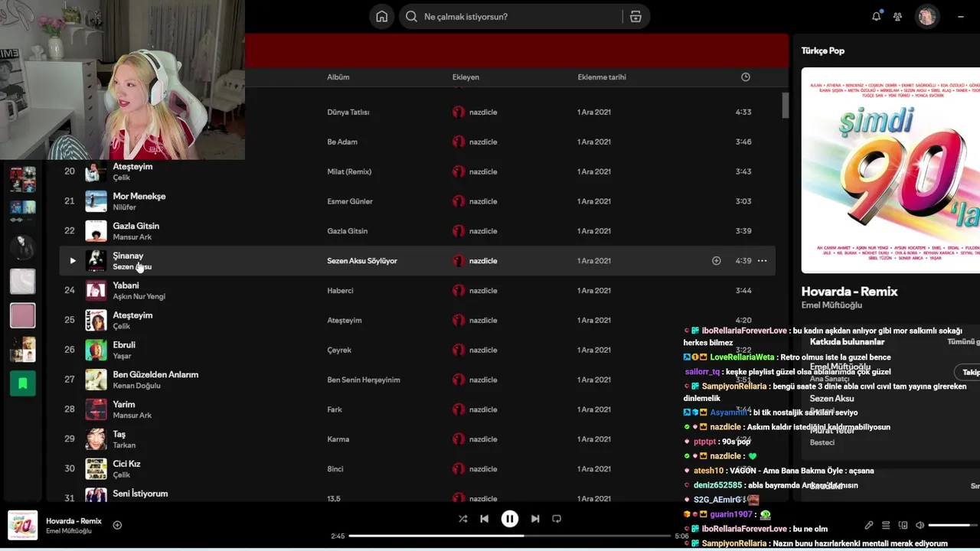This screenshot has height=551, width=980.
Task: Open Emel Müftüoğlu under panel song title
Action: (831, 305)
